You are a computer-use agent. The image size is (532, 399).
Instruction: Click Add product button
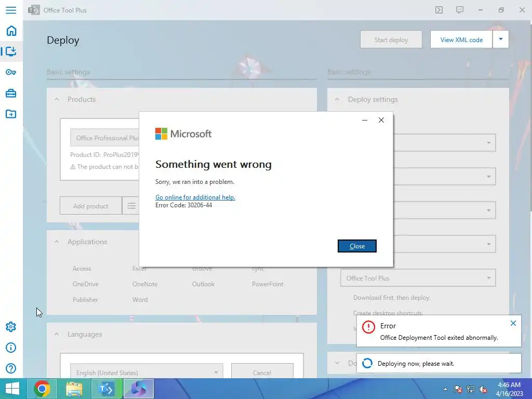[x=90, y=206]
